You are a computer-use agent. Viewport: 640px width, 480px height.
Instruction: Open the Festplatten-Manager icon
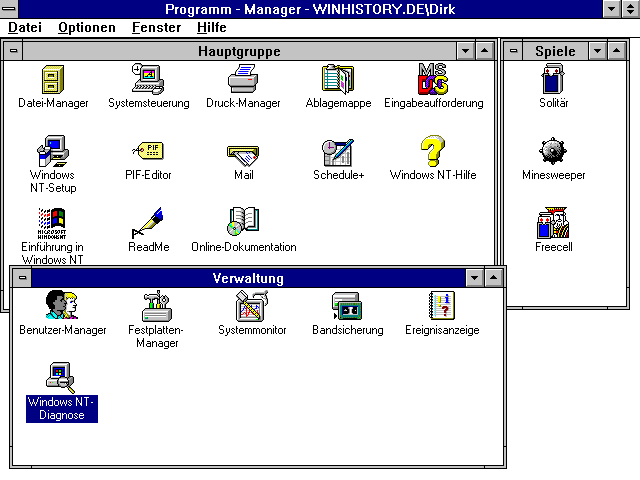coord(157,306)
